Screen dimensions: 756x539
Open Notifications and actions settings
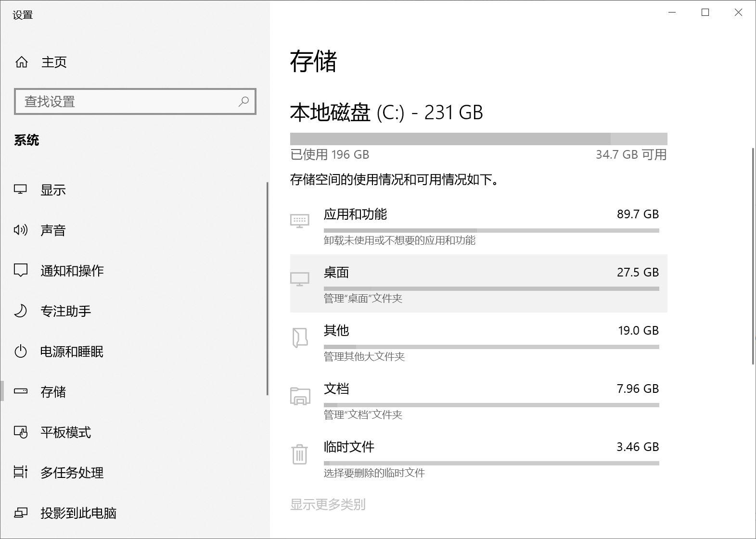point(72,271)
